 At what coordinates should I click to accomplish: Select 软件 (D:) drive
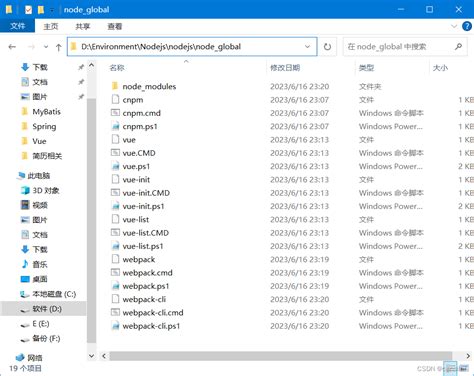click(47, 309)
